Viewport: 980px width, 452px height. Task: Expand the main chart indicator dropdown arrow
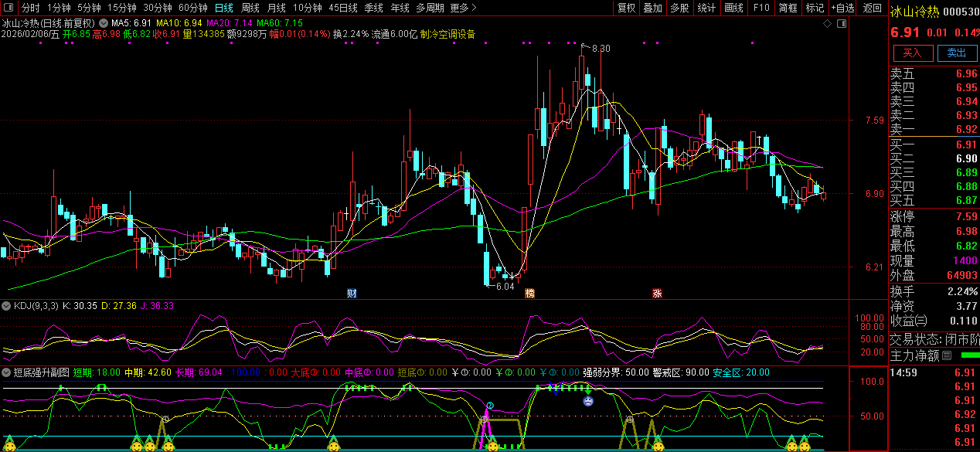tap(104, 24)
